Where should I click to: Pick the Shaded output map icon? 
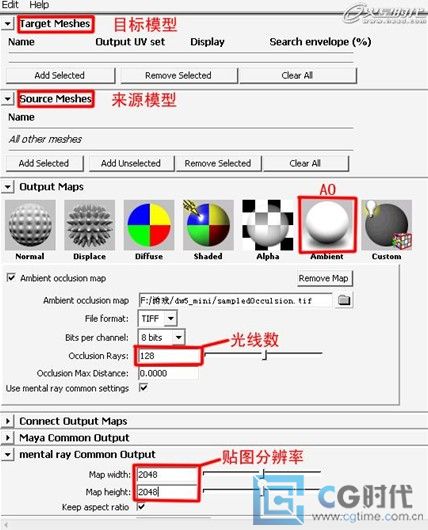[208, 225]
